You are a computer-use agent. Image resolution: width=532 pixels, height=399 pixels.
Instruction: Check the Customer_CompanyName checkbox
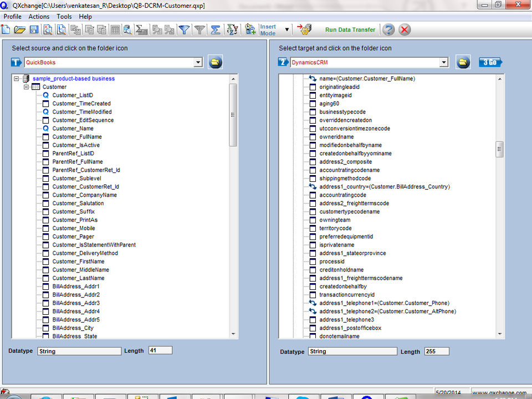(x=46, y=195)
